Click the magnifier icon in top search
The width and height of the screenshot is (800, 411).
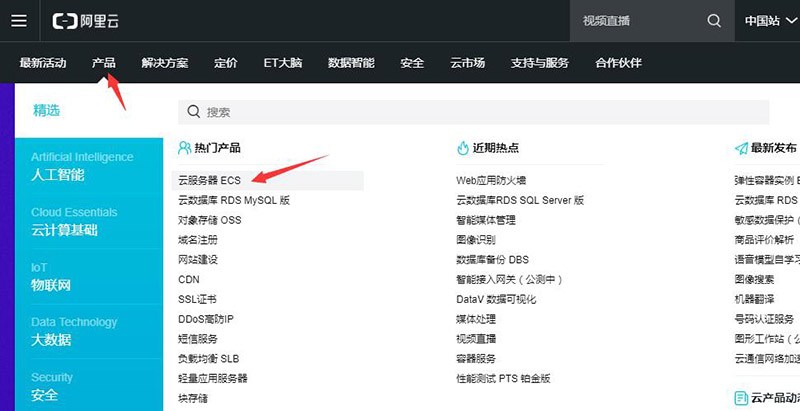point(714,21)
